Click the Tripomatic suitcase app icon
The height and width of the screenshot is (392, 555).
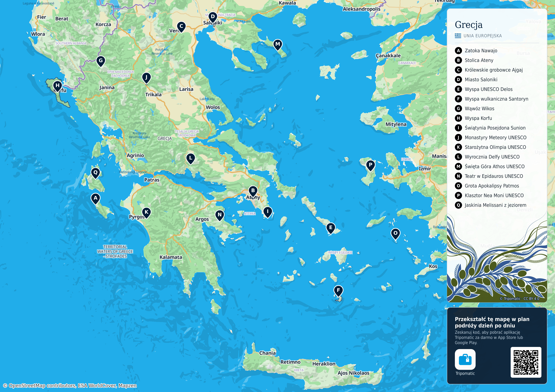tap(465, 359)
